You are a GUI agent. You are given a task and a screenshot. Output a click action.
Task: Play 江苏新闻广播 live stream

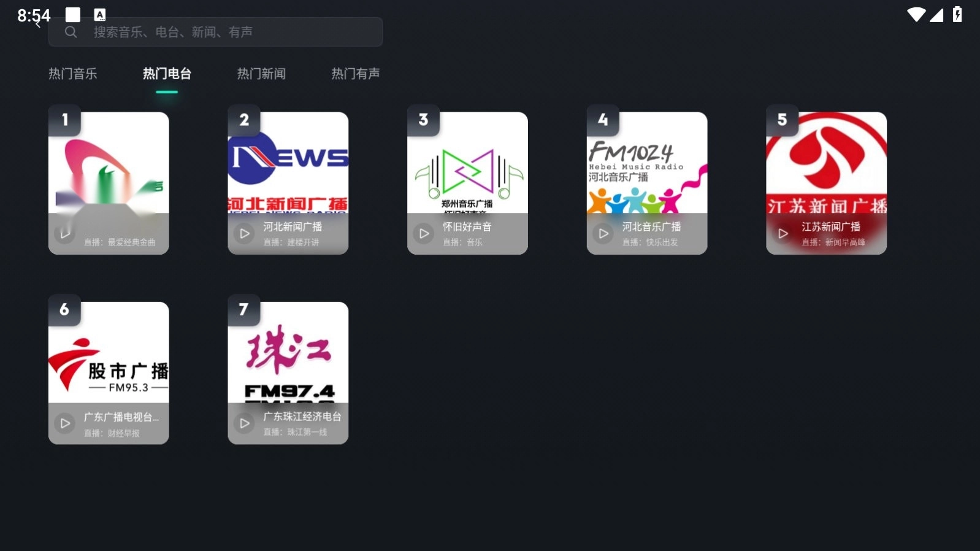pyautogui.click(x=783, y=234)
